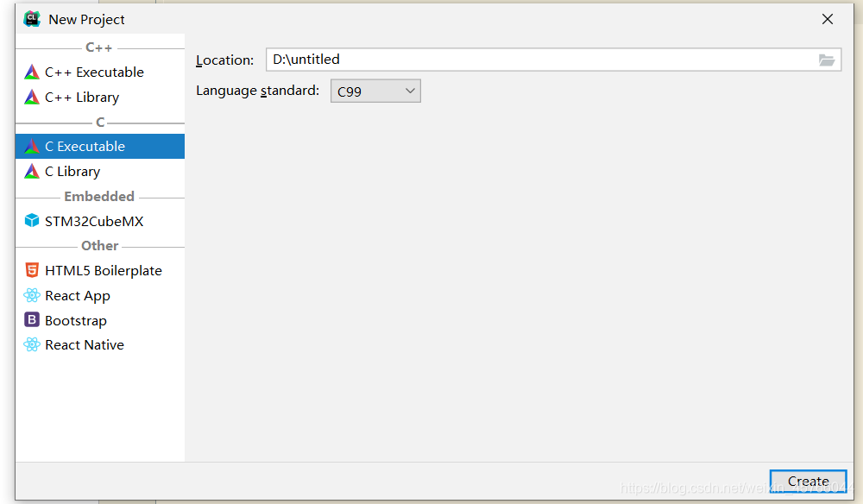Select C++ Library project type
Viewport: 863px width, 504px height.
(99, 98)
